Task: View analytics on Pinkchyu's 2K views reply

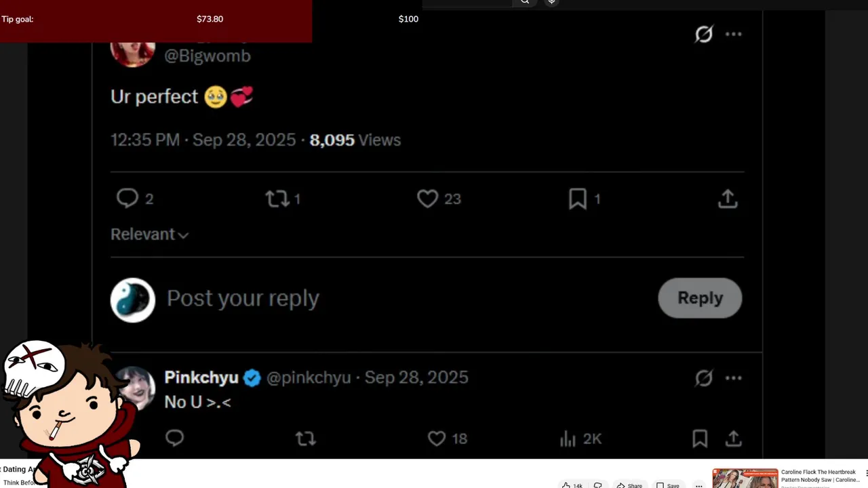Action: pyautogui.click(x=568, y=439)
